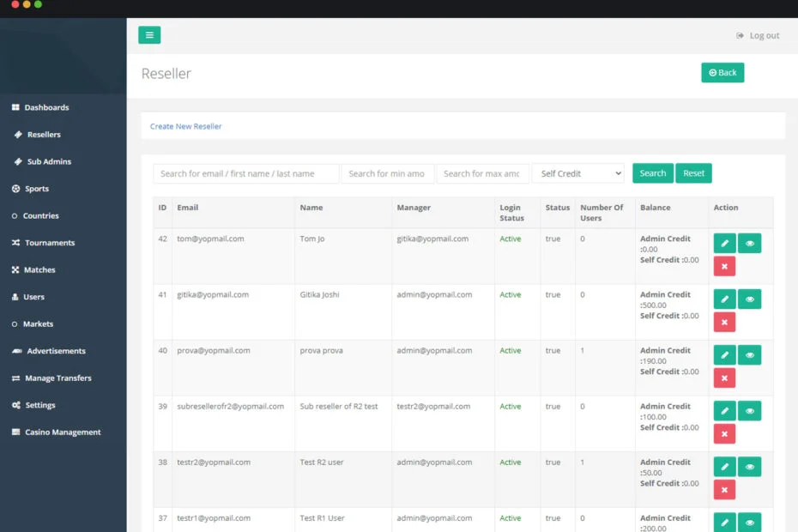View reseller gitika@yopmail.com with eye icon
Screen dimensions: 798x532
click(x=749, y=299)
